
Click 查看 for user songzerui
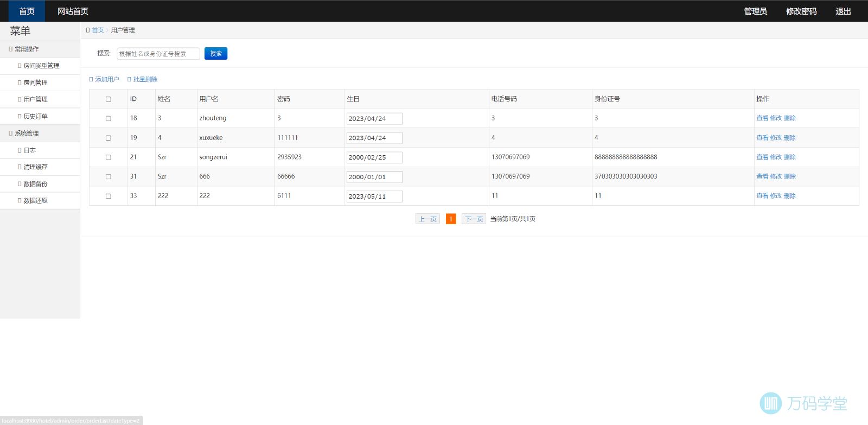coord(762,157)
